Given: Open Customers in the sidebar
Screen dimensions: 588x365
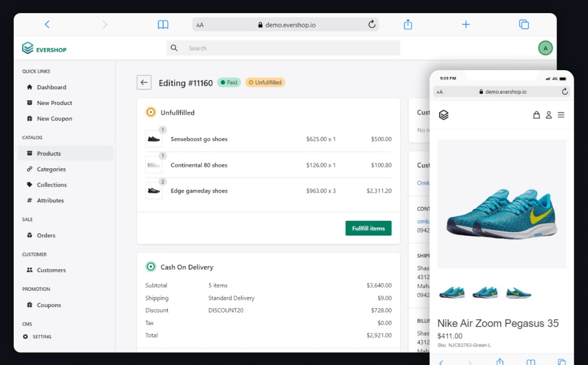Looking at the screenshot, I should click(x=51, y=270).
